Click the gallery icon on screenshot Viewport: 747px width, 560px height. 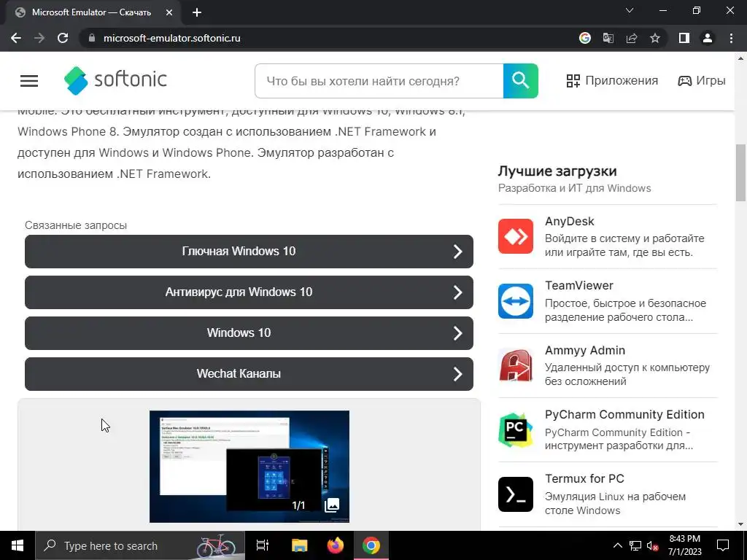[x=332, y=505]
